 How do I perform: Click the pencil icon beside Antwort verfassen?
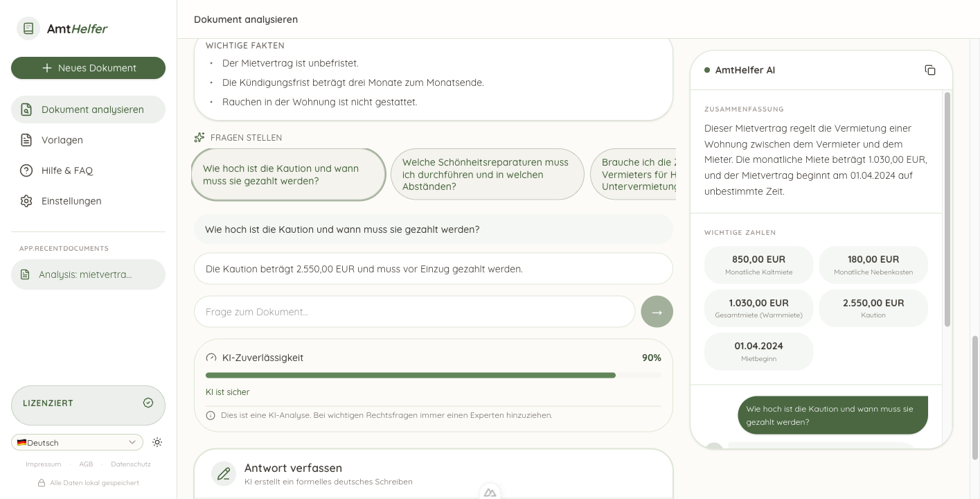[224, 474]
